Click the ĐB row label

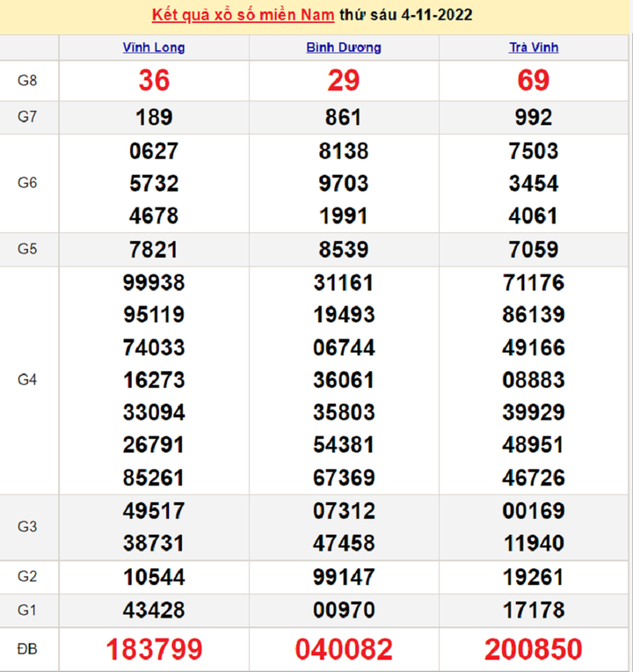28,649
